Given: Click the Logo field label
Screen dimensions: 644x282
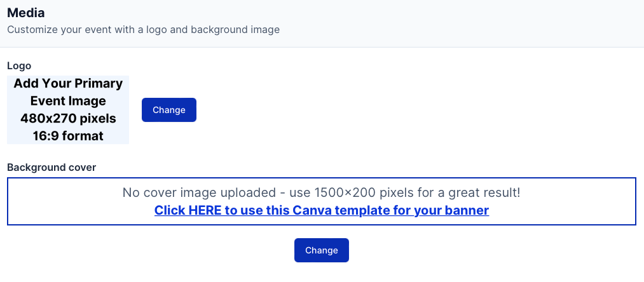Looking at the screenshot, I should pos(19,65).
